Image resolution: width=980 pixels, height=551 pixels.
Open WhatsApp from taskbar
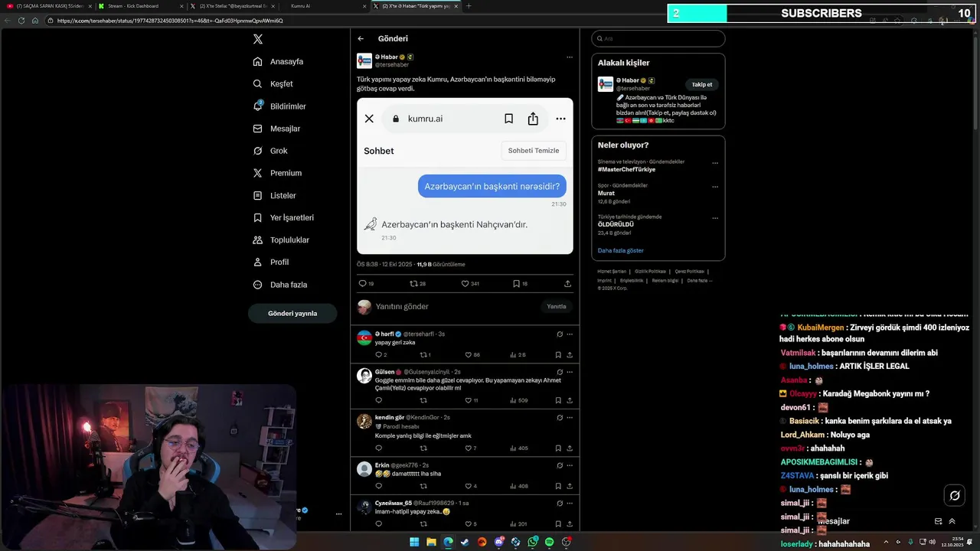532,542
